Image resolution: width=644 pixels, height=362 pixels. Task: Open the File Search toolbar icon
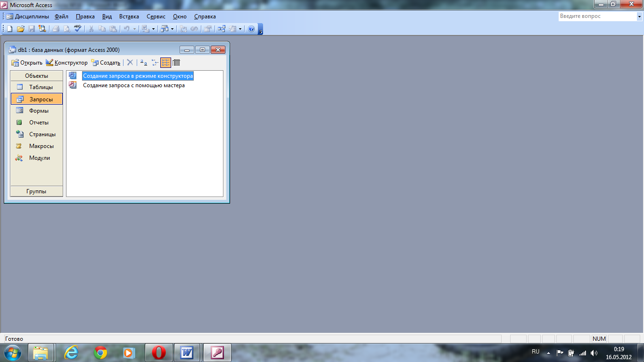click(42, 29)
